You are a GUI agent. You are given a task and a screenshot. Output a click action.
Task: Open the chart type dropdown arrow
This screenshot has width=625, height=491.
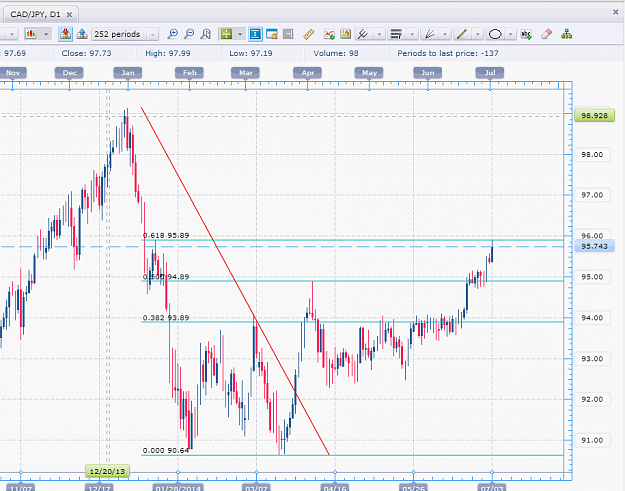click(46, 34)
